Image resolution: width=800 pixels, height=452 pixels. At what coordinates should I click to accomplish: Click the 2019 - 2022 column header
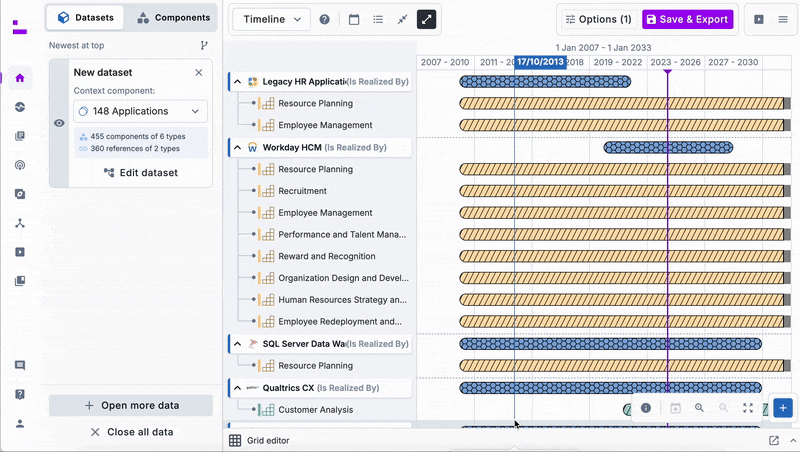click(618, 62)
